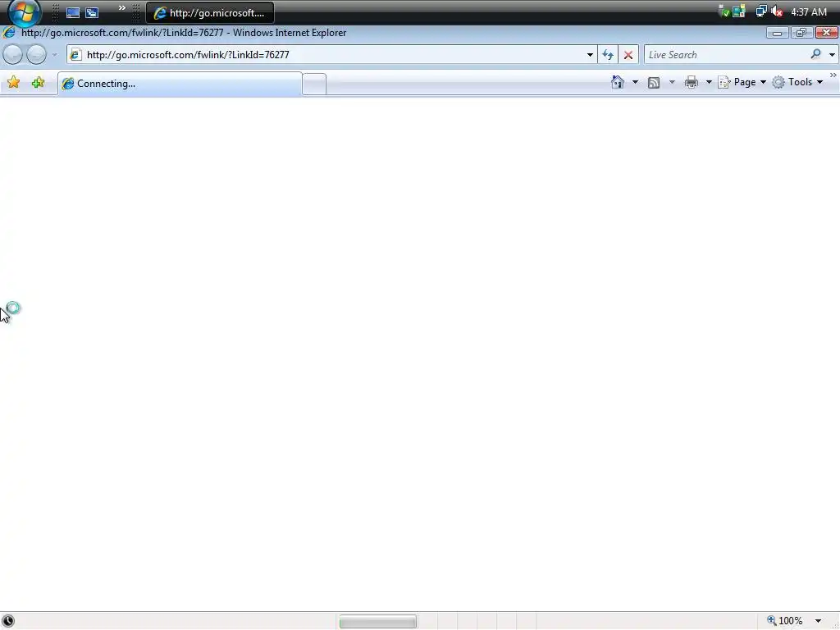This screenshot has height=630, width=840.
Task: Open the Windows Start orb
Action: pos(24,12)
